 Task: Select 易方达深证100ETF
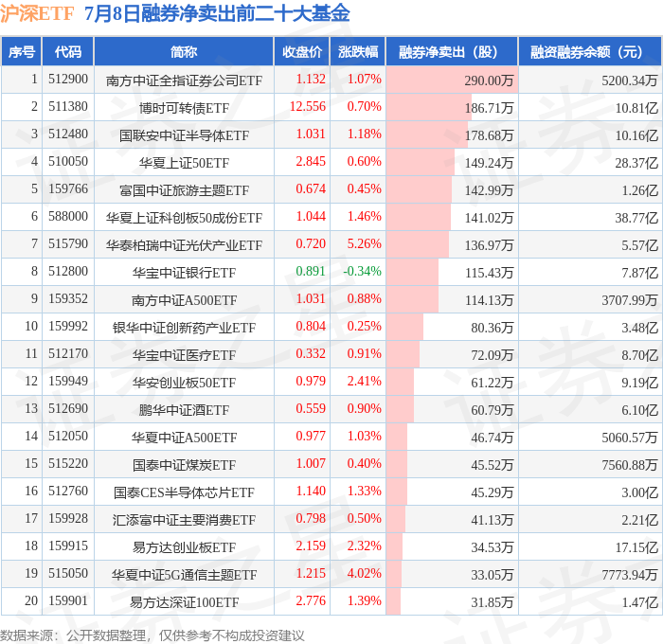click(184, 602)
